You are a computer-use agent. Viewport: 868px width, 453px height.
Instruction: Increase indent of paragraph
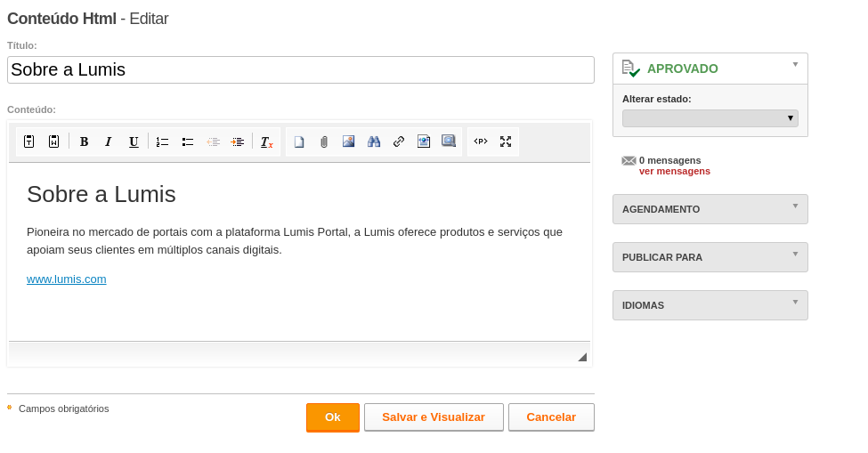click(238, 142)
